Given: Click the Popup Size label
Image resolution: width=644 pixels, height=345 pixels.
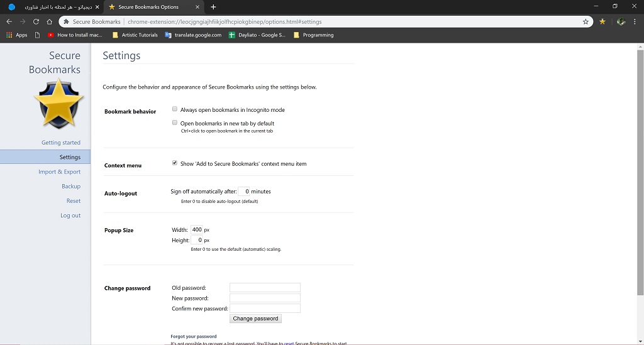Looking at the screenshot, I should click(x=119, y=230).
